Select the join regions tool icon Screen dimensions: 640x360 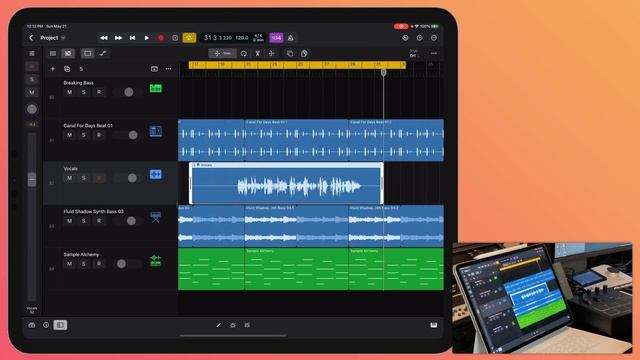[272, 53]
